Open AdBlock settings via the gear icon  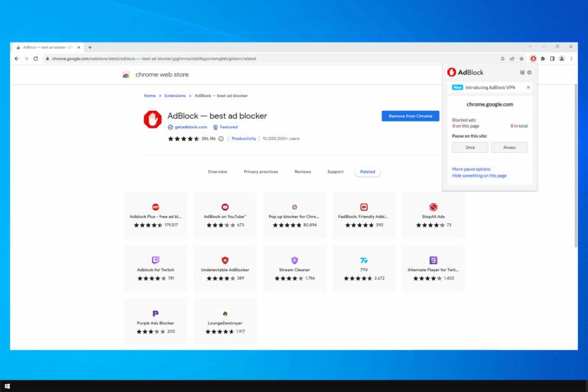530,72
